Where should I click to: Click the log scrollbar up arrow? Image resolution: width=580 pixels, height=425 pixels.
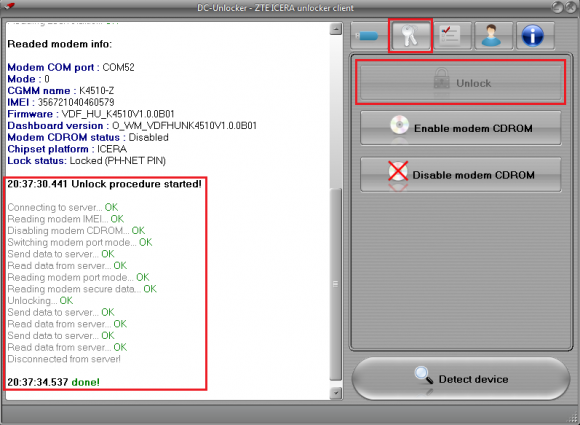click(335, 29)
